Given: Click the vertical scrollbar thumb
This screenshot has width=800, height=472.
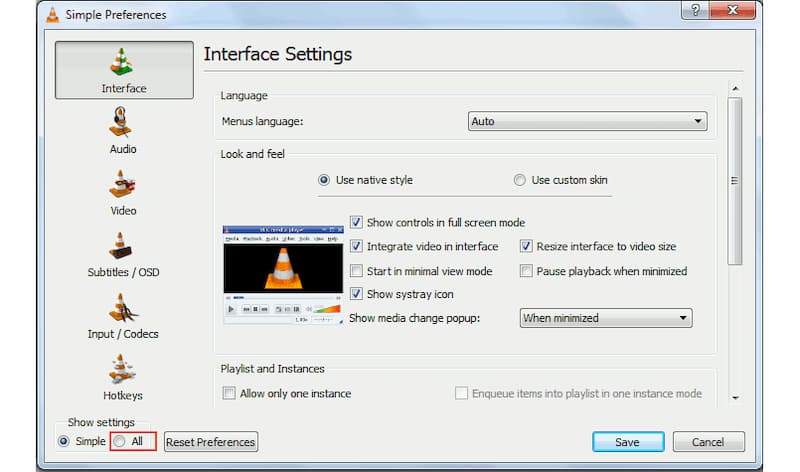Looking at the screenshot, I should (735, 181).
